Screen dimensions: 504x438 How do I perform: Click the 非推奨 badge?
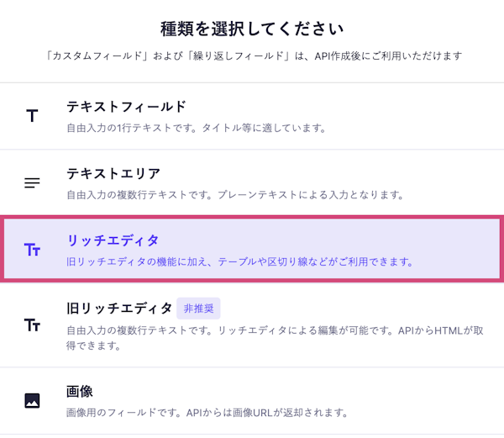pyautogui.click(x=198, y=309)
